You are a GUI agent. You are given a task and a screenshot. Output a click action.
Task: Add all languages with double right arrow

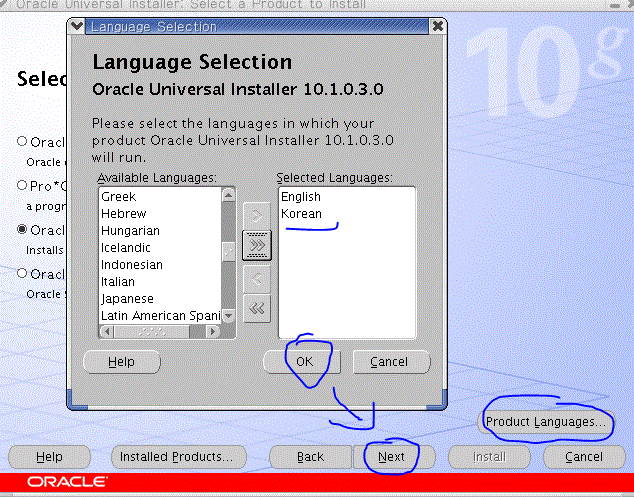click(x=257, y=245)
